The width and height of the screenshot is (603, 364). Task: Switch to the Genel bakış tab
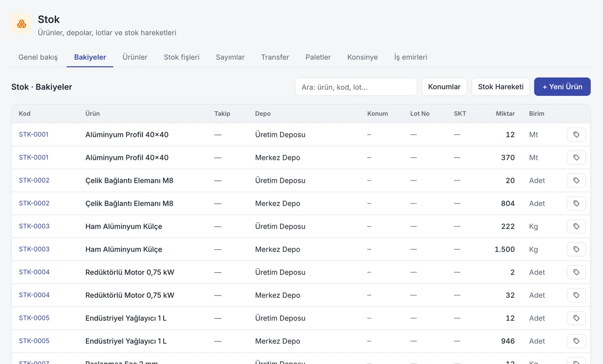click(x=38, y=57)
